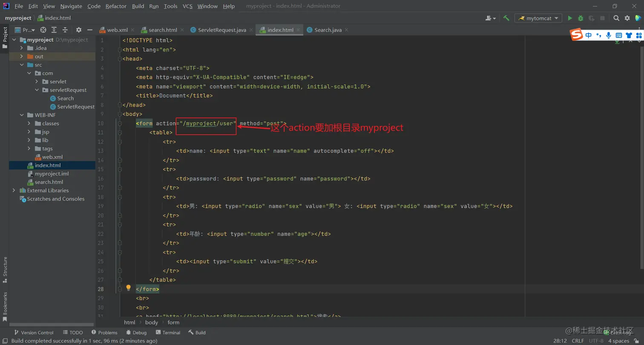Click the code-with-me colorful icon at top right
This screenshot has width=644, height=345.
tap(638, 18)
